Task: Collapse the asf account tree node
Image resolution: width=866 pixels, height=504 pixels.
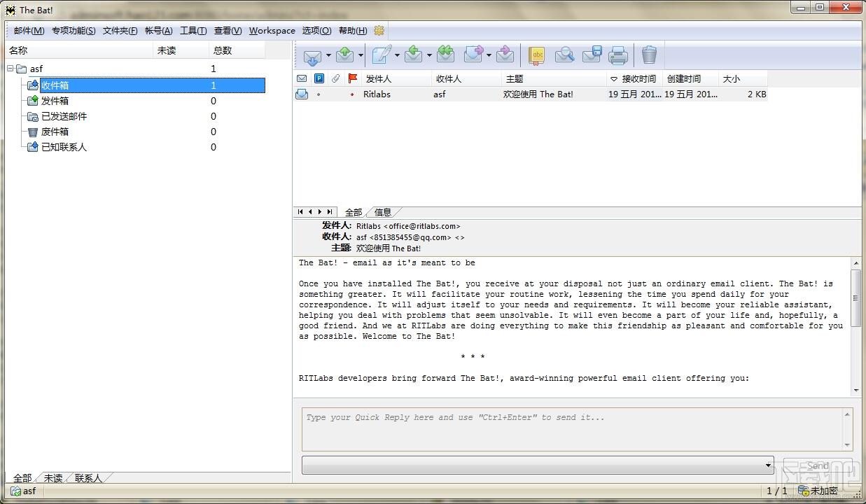Action: (x=10, y=69)
